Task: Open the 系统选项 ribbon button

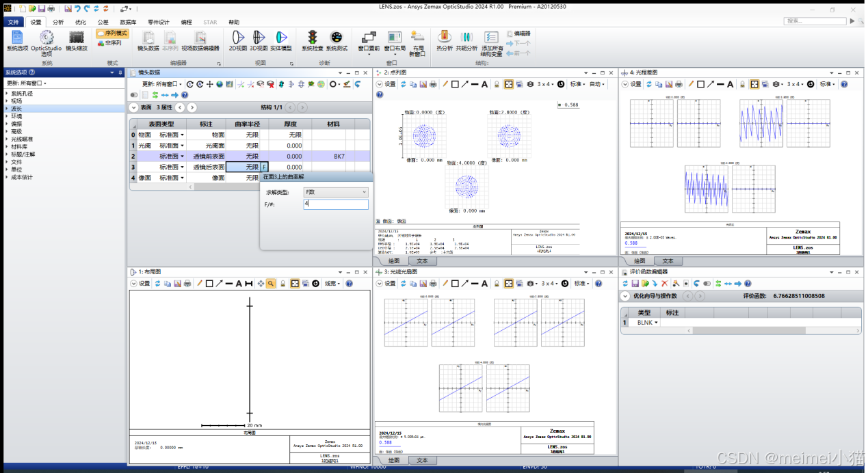Action: click(x=17, y=41)
